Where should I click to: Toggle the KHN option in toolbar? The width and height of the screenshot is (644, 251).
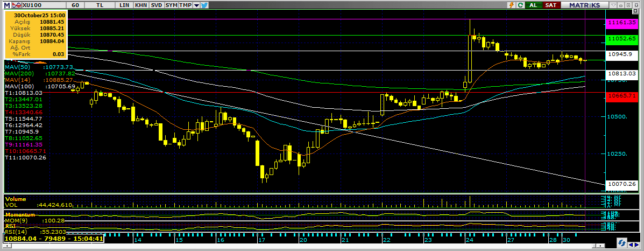click(140, 4)
